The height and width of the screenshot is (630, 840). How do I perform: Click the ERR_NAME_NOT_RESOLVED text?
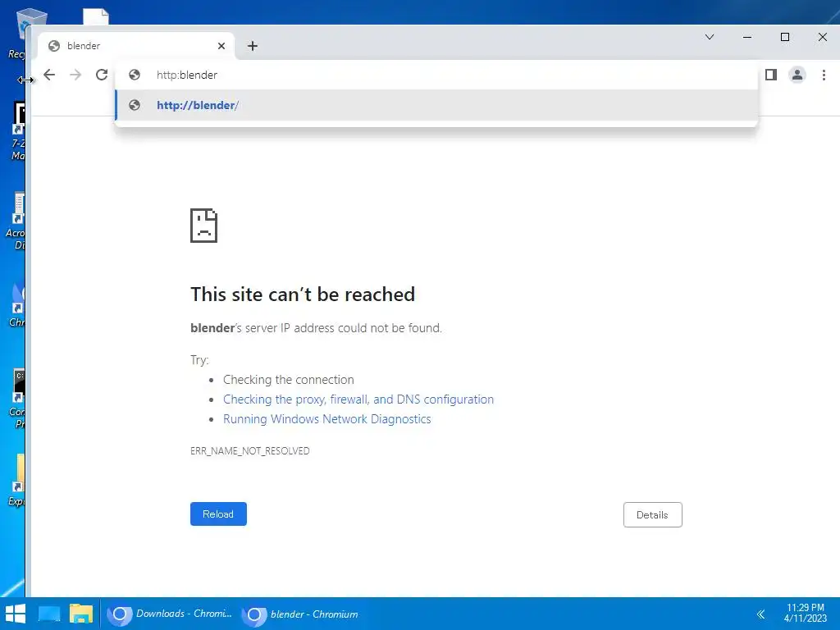[x=249, y=451]
